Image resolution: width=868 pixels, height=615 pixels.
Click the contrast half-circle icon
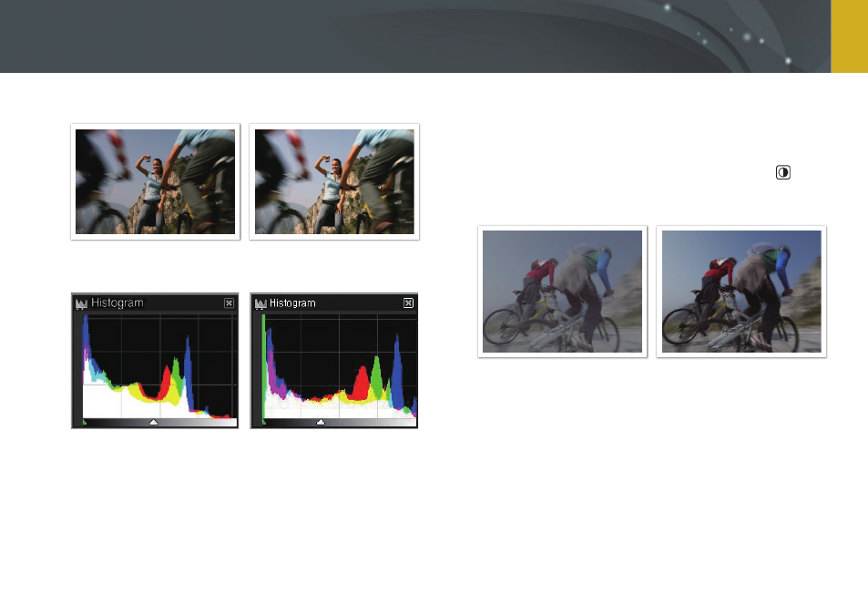pyautogui.click(x=782, y=173)
